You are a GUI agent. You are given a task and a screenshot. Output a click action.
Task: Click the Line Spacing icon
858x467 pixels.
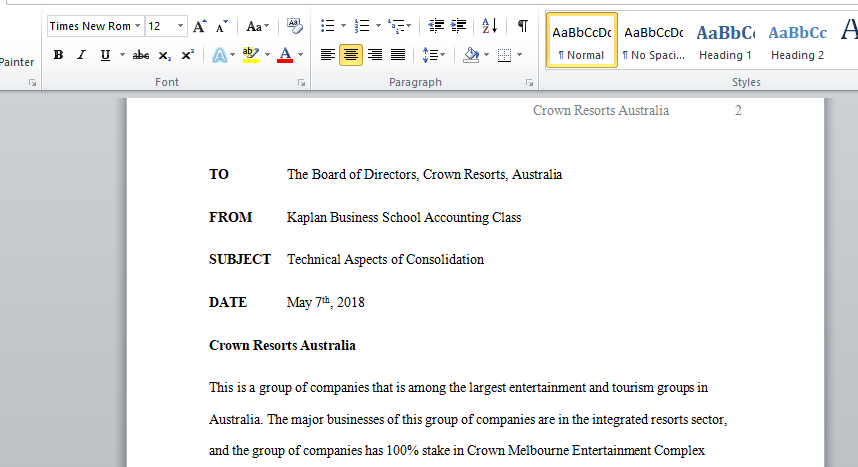(430, 55)
